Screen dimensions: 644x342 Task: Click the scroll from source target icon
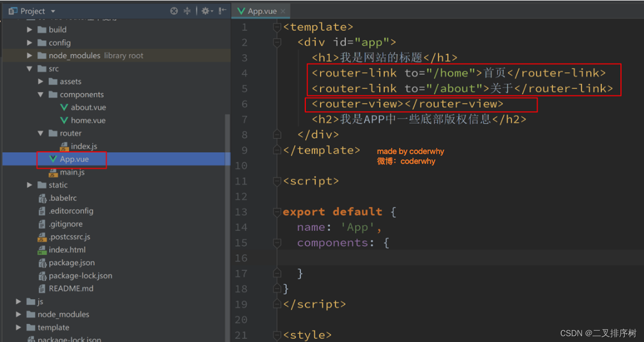pyautogui.click(x=174, y=11)
